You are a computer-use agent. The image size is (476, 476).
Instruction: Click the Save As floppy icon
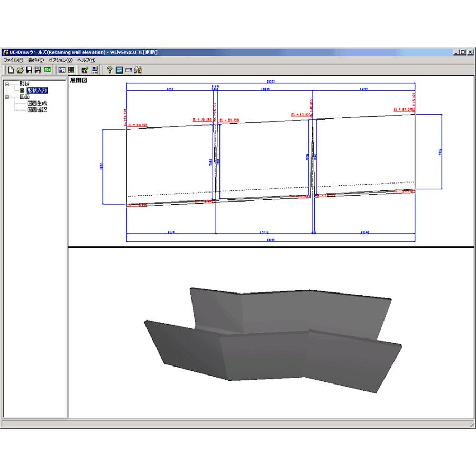click(38, 70)
